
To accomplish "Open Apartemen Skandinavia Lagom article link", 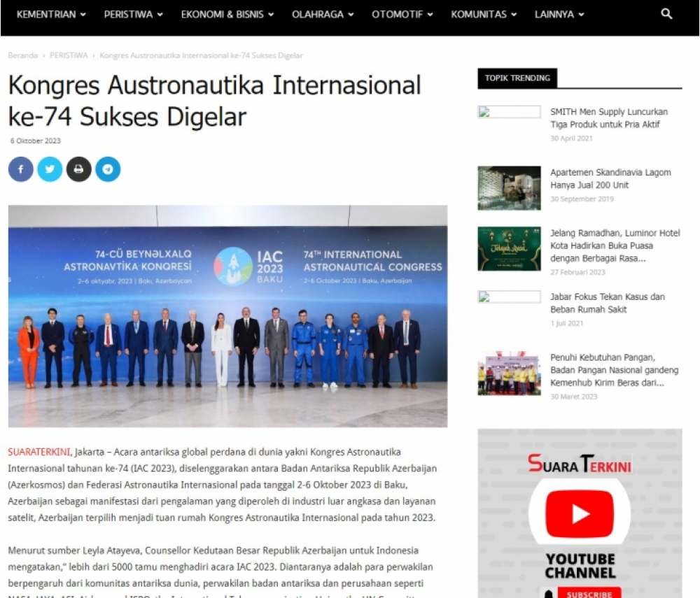I will tap(610, 178).
